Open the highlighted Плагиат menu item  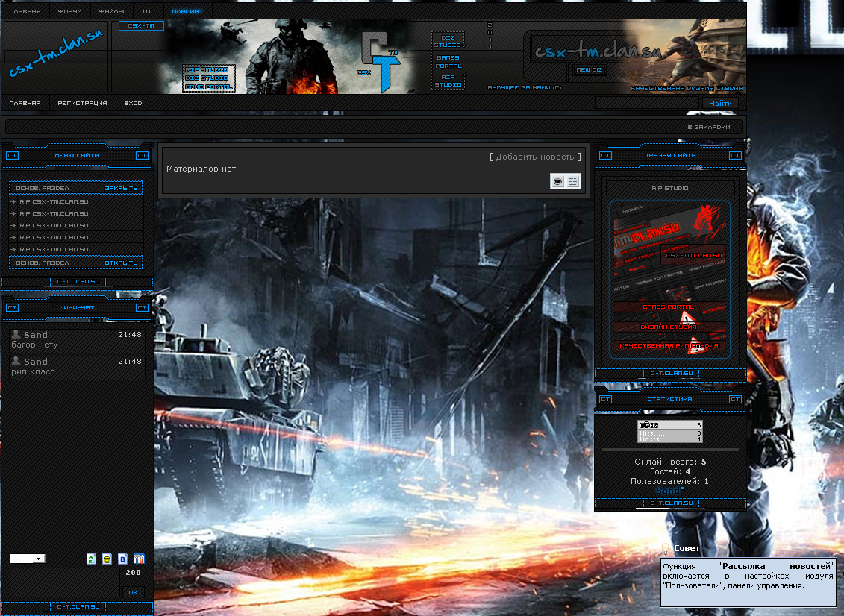pyautogui.click(x=187, y=11)
